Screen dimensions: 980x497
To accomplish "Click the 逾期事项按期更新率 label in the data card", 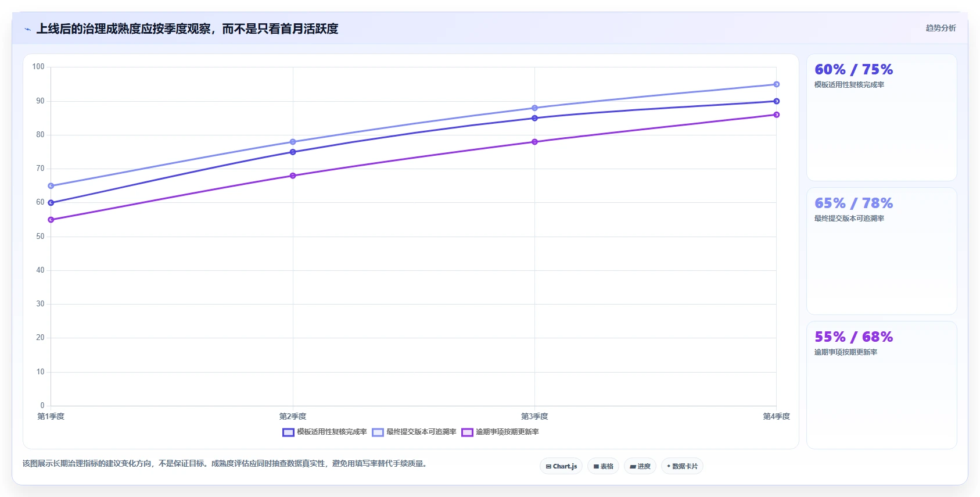I will coord(846,352).
